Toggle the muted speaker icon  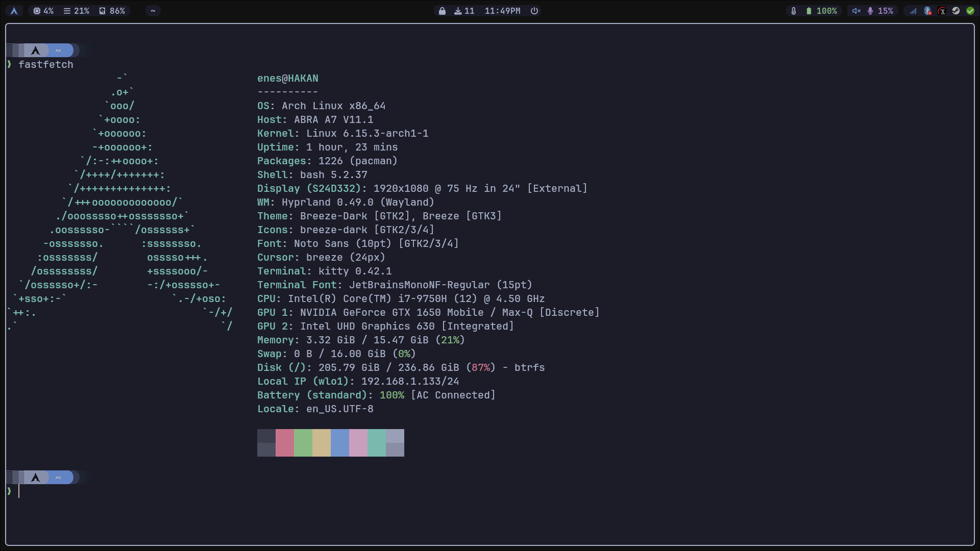pyautogui.click(x=856, y=11)
